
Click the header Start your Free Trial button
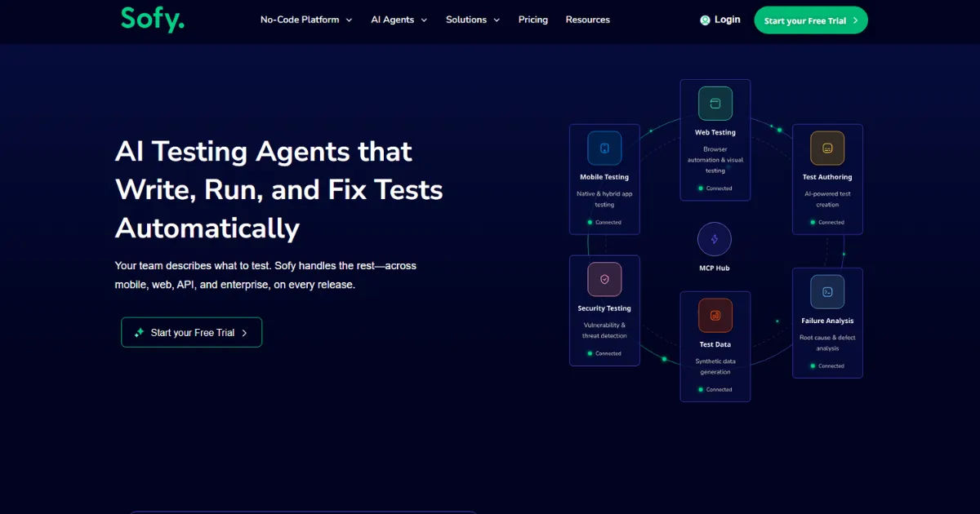click(x=811, y=20)
